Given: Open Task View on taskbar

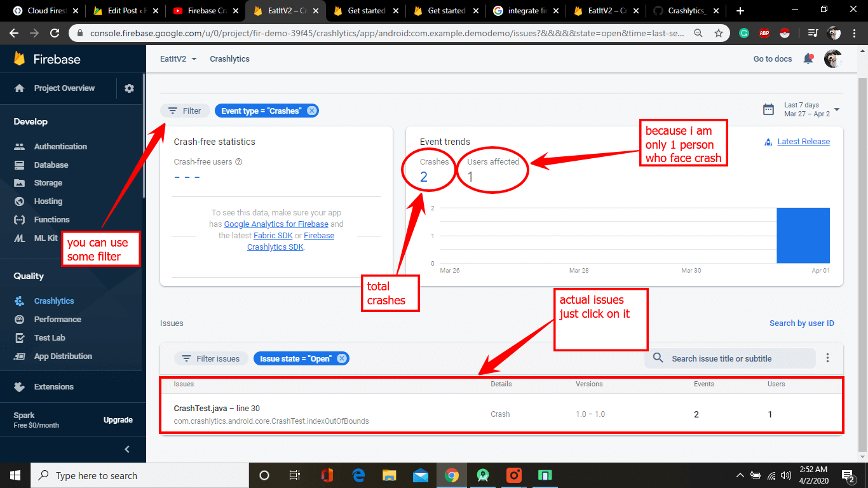Looking at the screenshot, I should pos(295,475).
